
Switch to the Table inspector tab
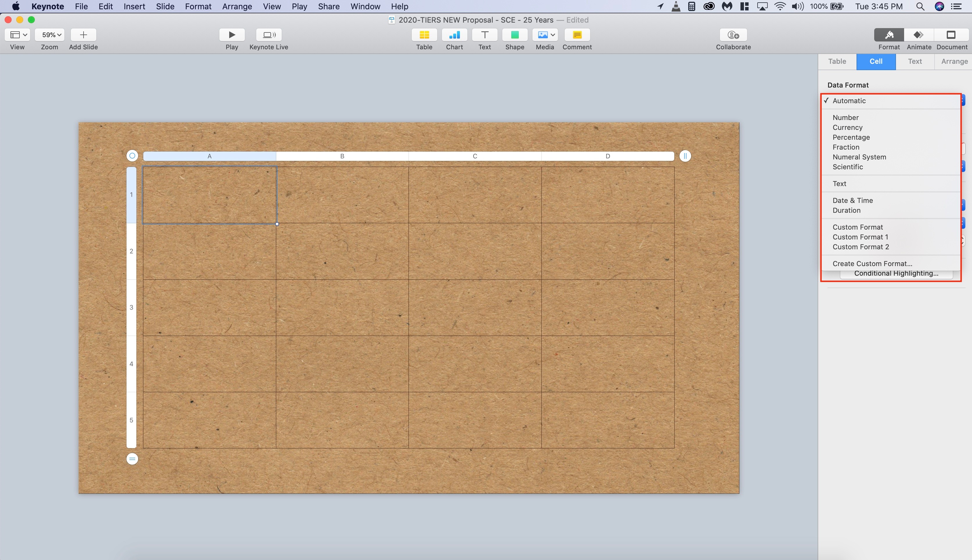tap(837, 61)
